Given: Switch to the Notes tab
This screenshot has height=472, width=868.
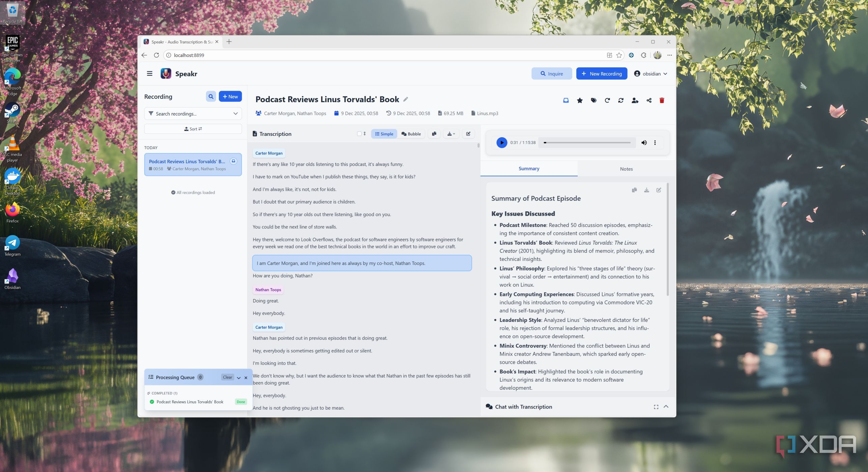Looking at the screenshot, I should tap(626, 169).
